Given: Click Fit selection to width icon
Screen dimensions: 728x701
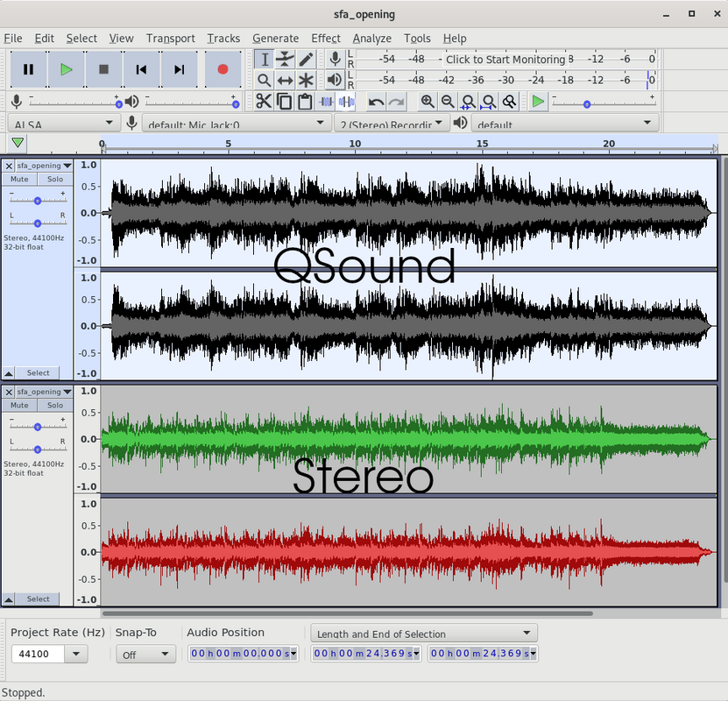Looking at the screenshot, I should (x=468, y=101).
